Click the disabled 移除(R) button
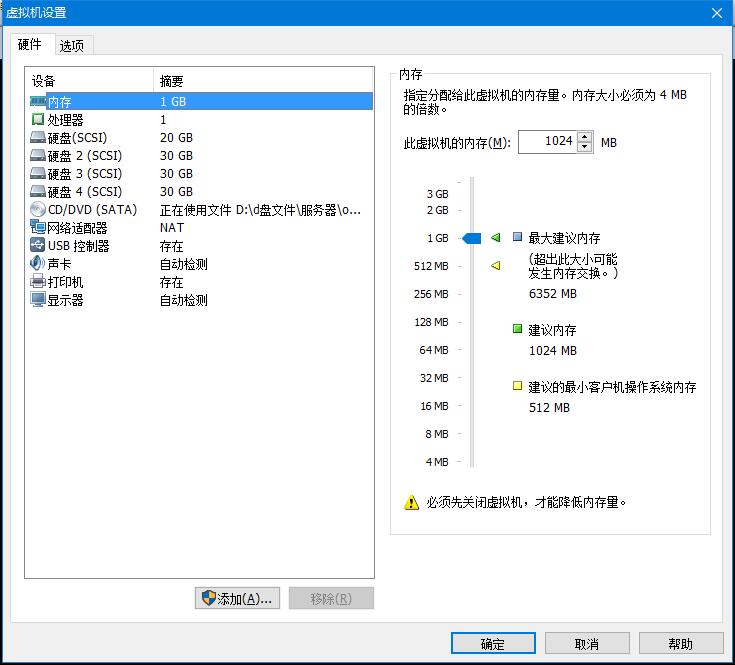 331,598
